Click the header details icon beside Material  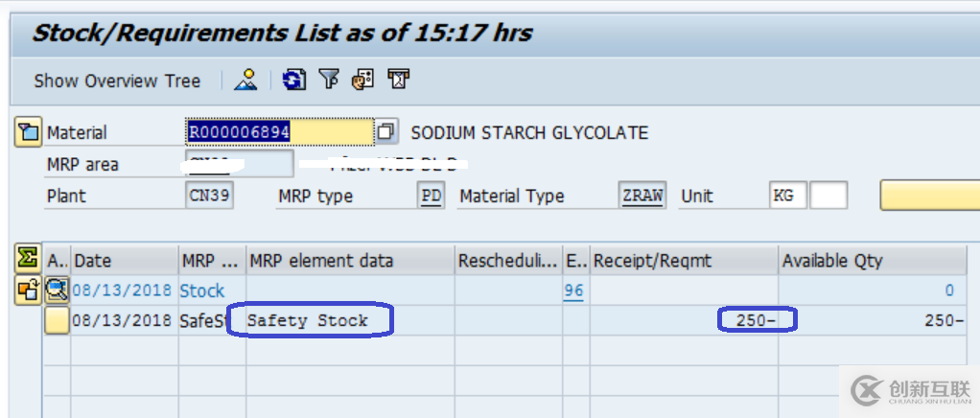coord(28,132)
